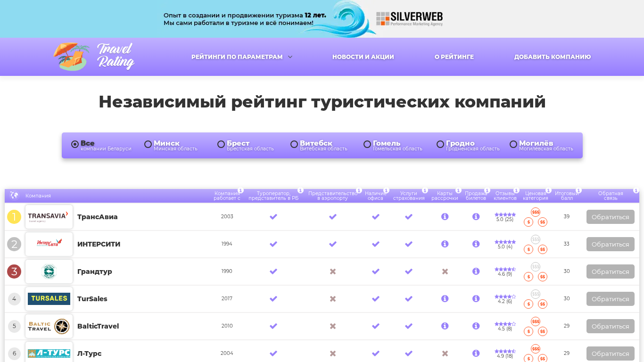Open 'Добавить компанию' menu item
The image size is (644, 362).
coord(553,57)
